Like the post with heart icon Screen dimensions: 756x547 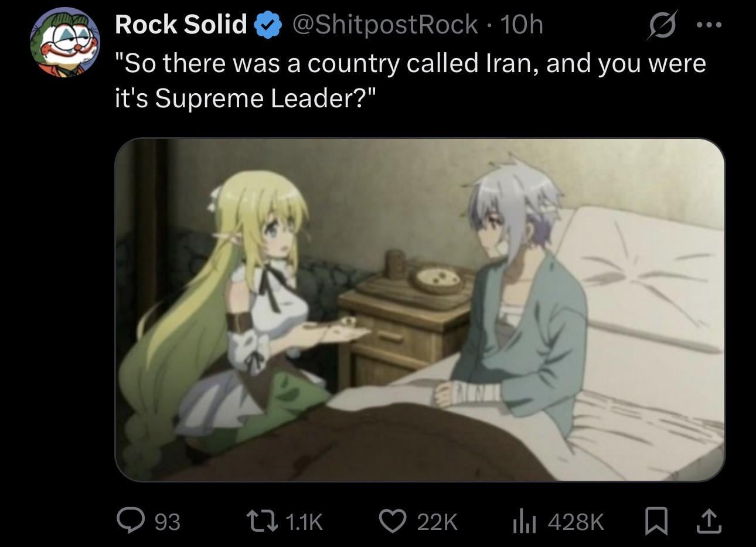coord(394,521)
